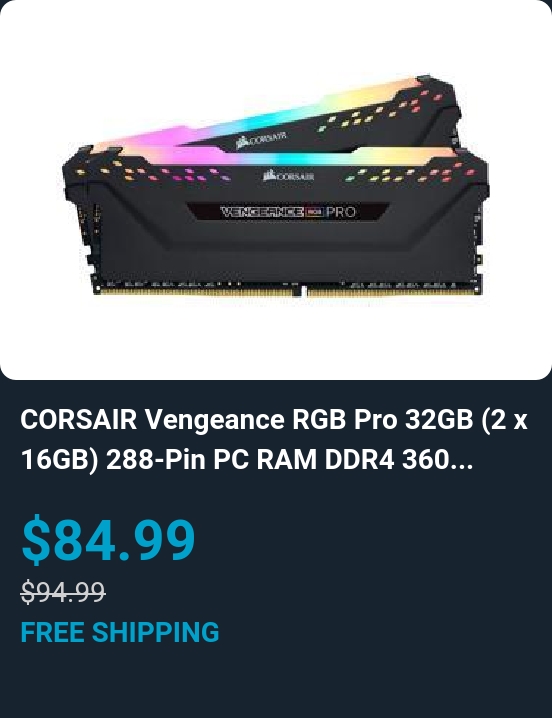This screenshot has height=718, width=552.
Task: Click the empty dark area below FREE SHIPPING
Action: point(276,682)
